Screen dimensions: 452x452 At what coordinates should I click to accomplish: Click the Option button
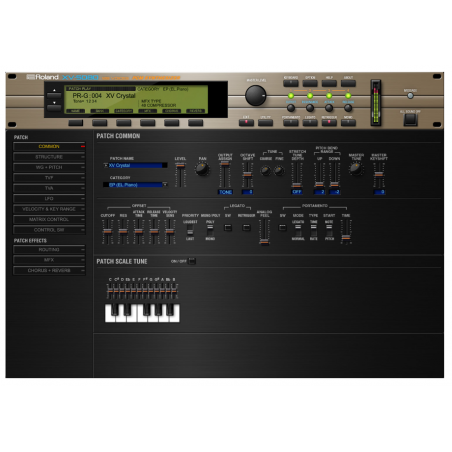[x=310, y=83]
